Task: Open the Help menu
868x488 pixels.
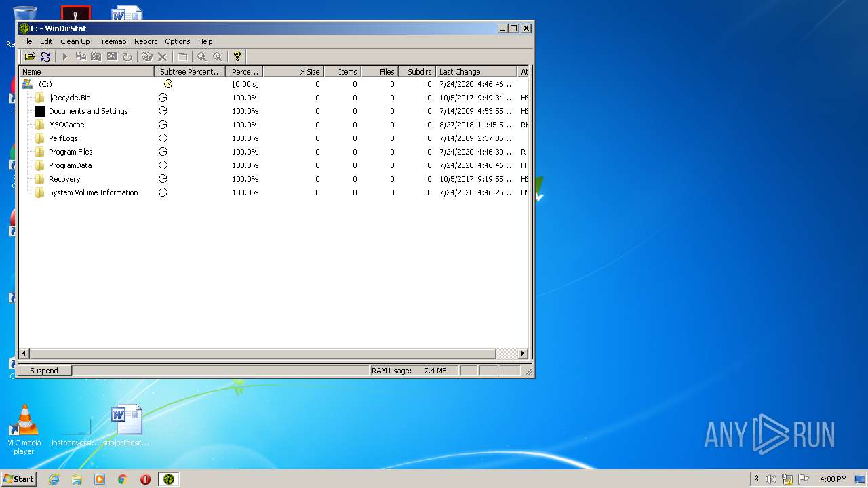Action: point(205,41)
